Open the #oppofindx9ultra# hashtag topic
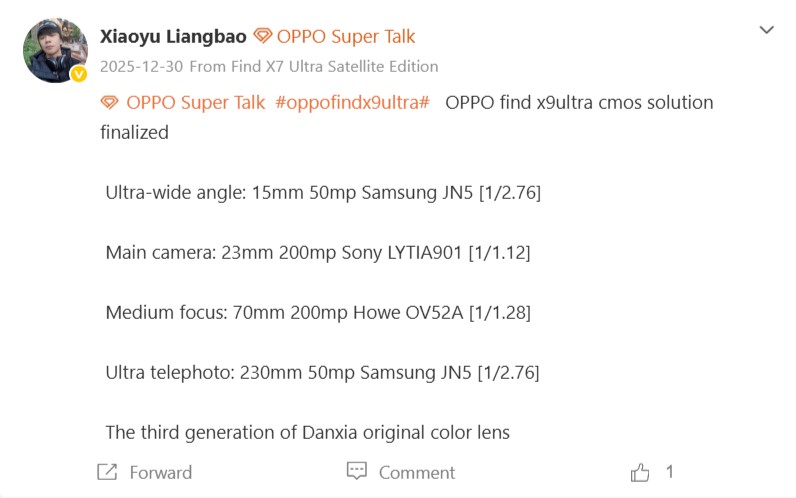 352,102
